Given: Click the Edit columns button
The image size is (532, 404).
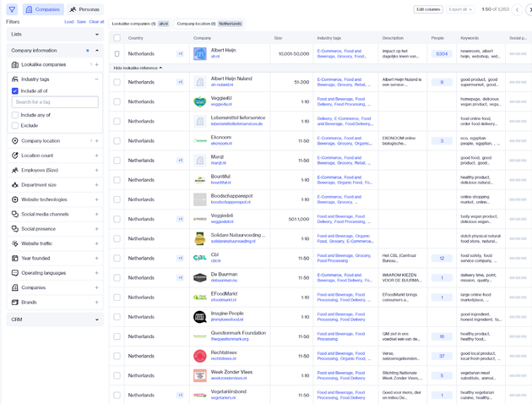Looking at the screenshot, I should coord(428,9).
